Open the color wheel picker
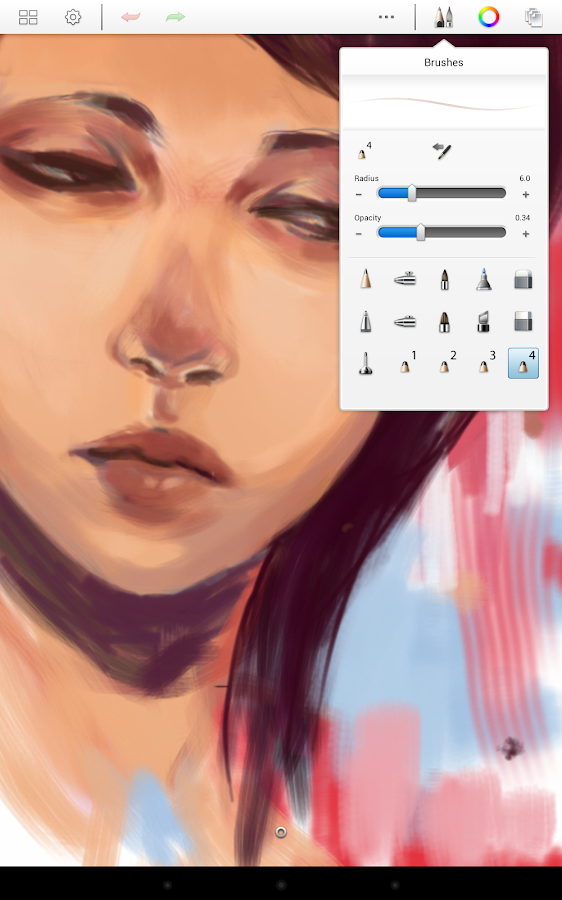 [489, 17]
